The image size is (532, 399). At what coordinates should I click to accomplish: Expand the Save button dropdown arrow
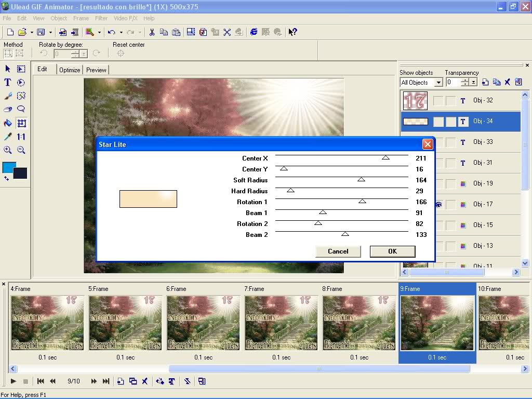coord(50,33)
